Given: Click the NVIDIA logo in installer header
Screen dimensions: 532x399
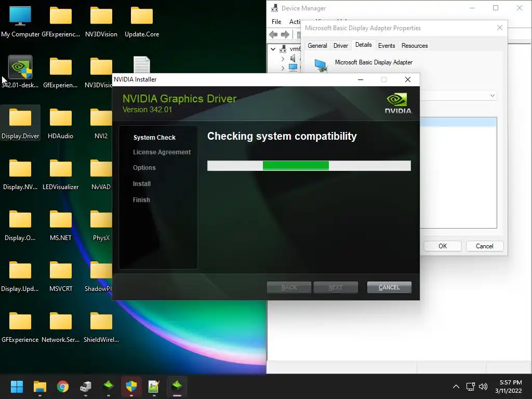Looking at the screenshot, I should tap(398, 103).
